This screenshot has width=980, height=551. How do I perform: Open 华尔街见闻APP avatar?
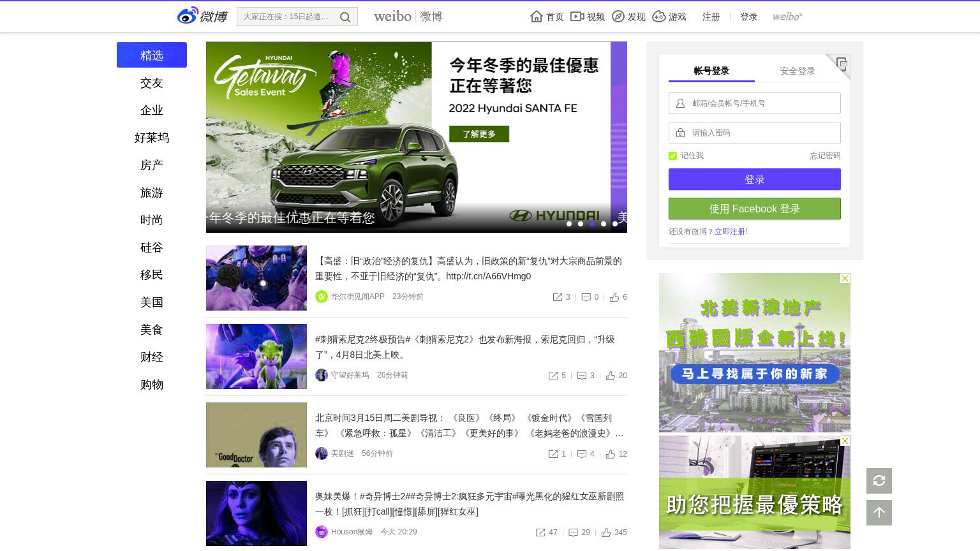pyautogui.click(x=322, y=297)
